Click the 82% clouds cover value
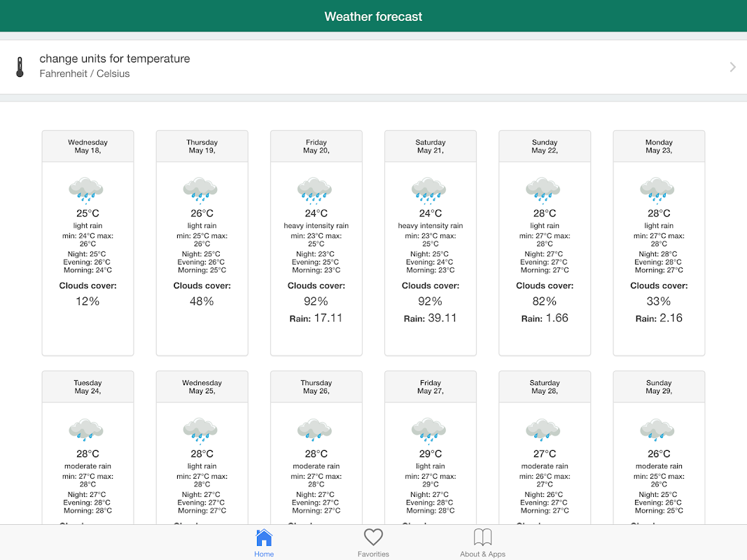This screenshot has height=560, width=747. pyautogui.click(x=545, y=302)
